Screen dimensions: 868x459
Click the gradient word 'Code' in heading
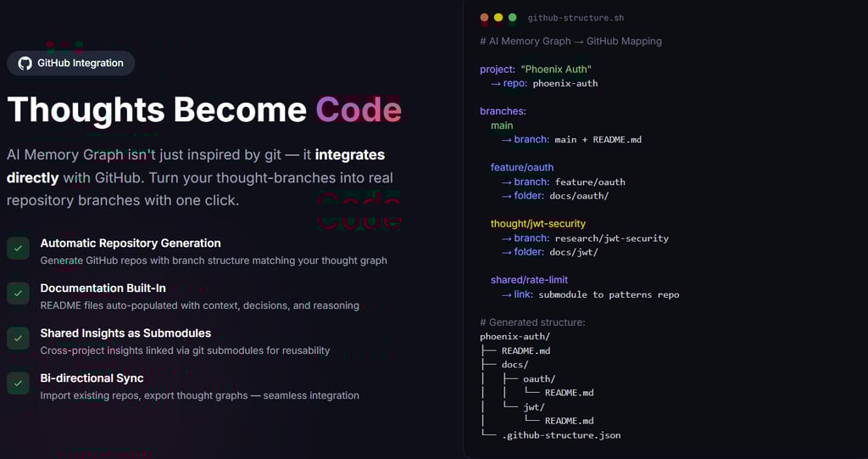click(359, 109)
